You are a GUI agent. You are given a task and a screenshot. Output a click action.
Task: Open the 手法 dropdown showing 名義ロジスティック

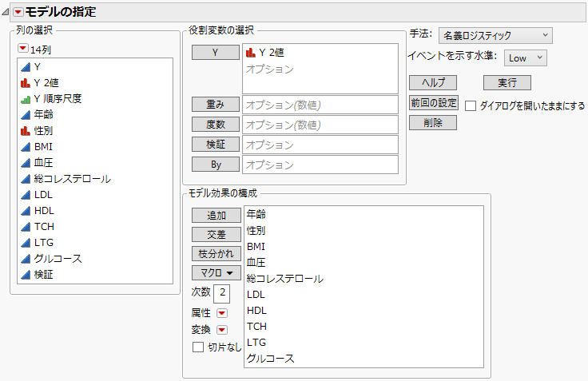pyautogui.click(x=495, y=35)
